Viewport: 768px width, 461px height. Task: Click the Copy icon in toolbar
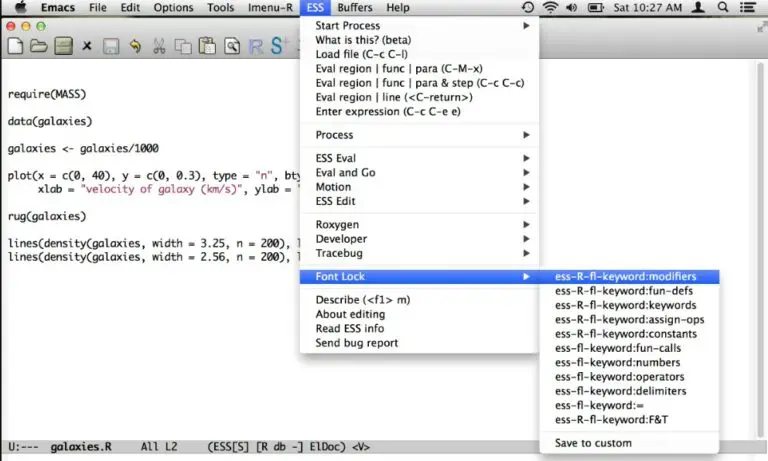(x=183, y=46)
